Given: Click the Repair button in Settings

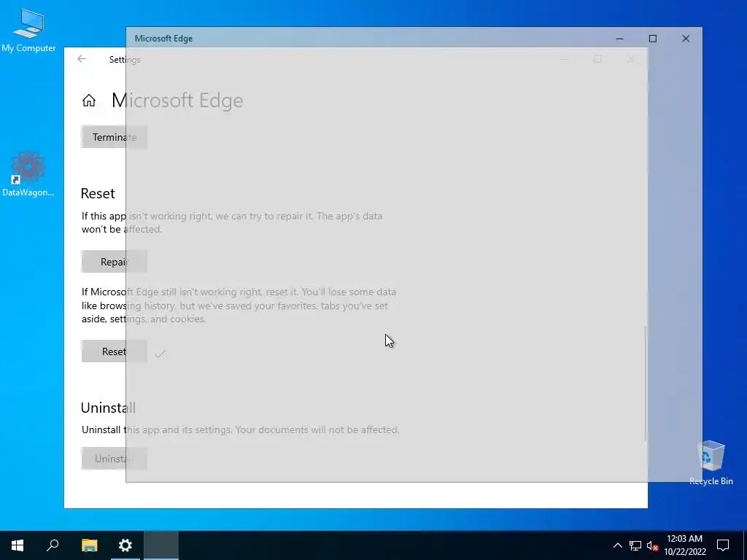Looking at the screenshot, I should 115,262.
